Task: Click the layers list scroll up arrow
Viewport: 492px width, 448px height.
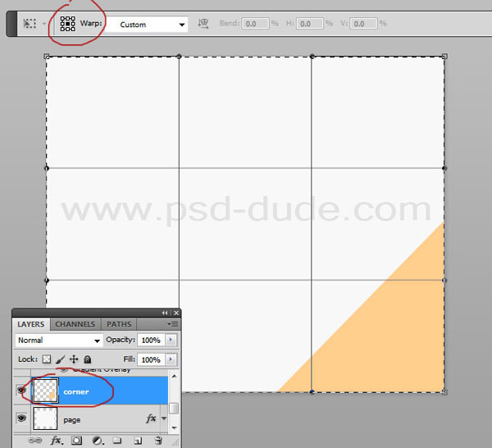Action: point(174,376)
